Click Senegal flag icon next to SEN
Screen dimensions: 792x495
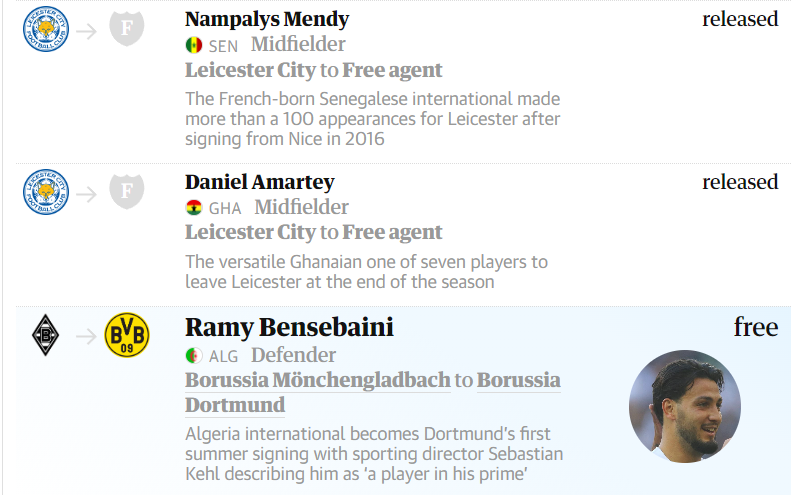tap(194, 45)
